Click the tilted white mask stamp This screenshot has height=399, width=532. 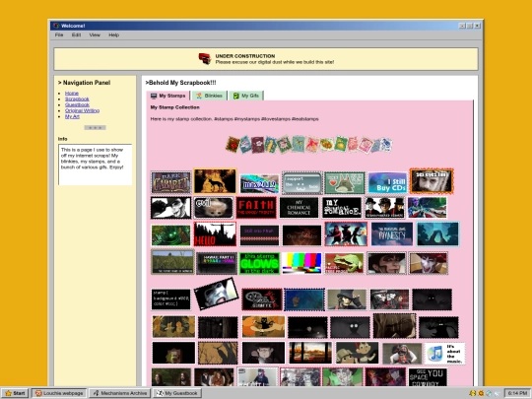click(216, 294)
